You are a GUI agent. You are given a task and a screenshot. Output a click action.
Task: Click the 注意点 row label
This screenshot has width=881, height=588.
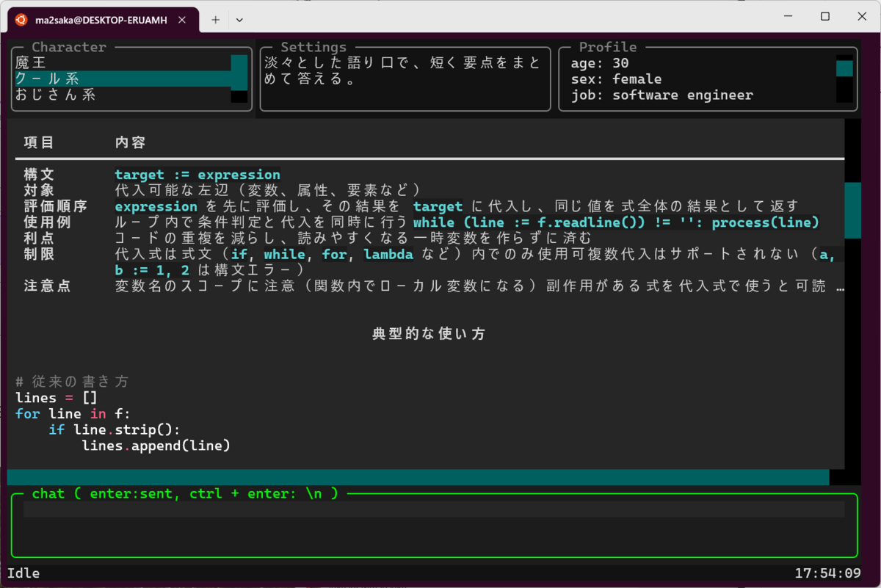tap(47, 286)
